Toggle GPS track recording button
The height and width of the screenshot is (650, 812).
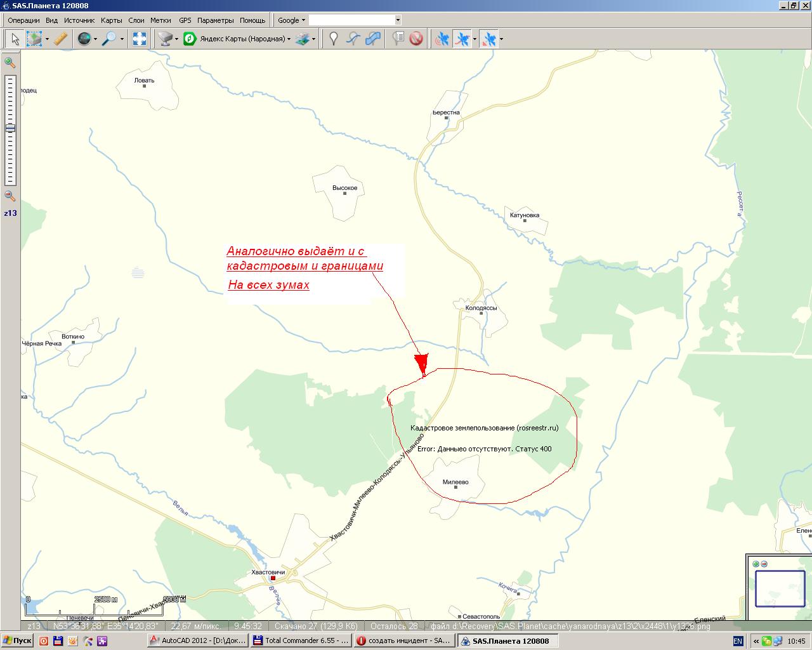[463, 39]
